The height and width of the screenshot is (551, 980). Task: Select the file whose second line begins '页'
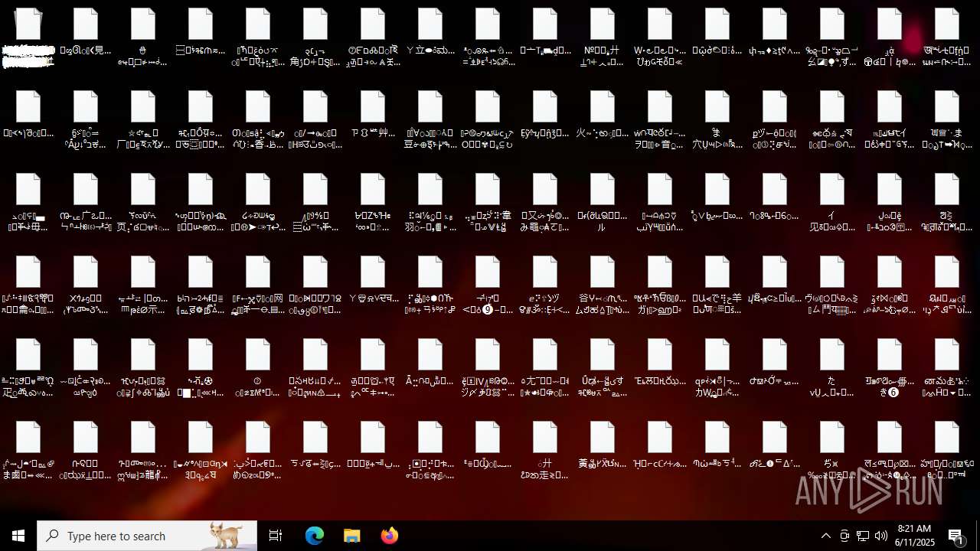[143, 203]
